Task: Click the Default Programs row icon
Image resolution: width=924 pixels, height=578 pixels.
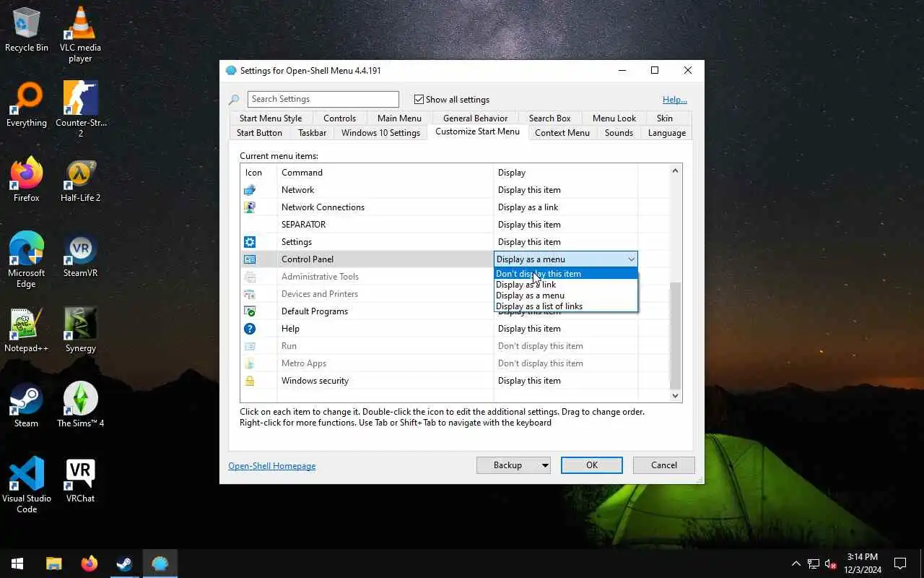Action: (250, 311)
